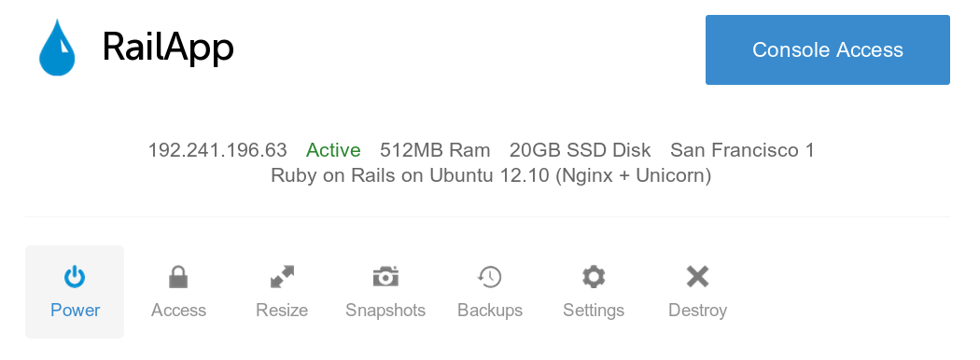Go to the Access tab label

click(x=178, y=311)
